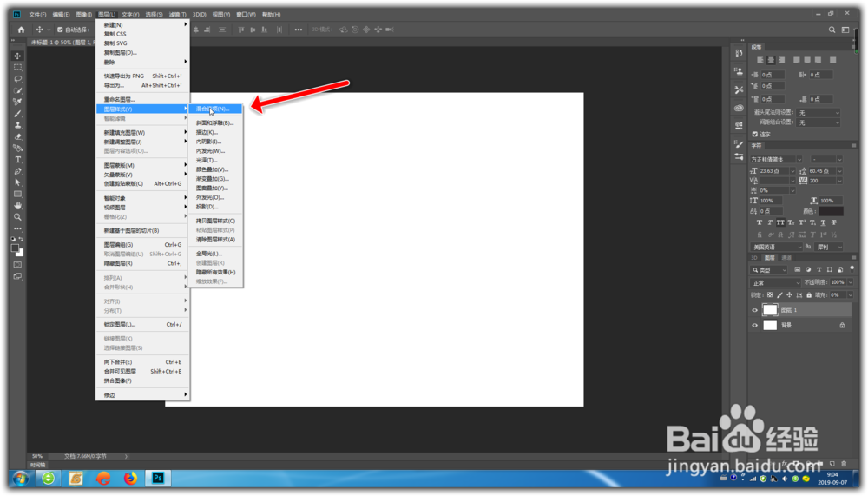Image resolution: width=868 pixels, height=496 pixels.
Task: Click 混合选项(N)... in Layer Style submenu
Action: (x=215, y=109)
